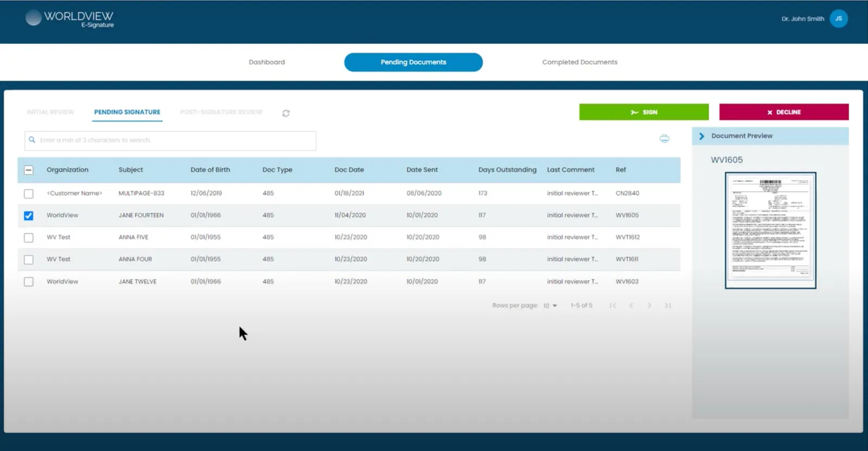Click the WorldView E-Signature logo
868x451 pixels.
(69, 18)
